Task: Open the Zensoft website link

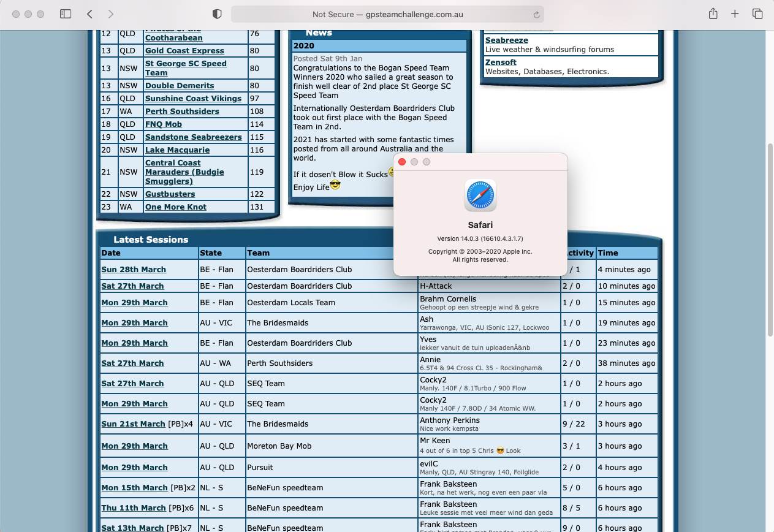Action: pos(499,62)
